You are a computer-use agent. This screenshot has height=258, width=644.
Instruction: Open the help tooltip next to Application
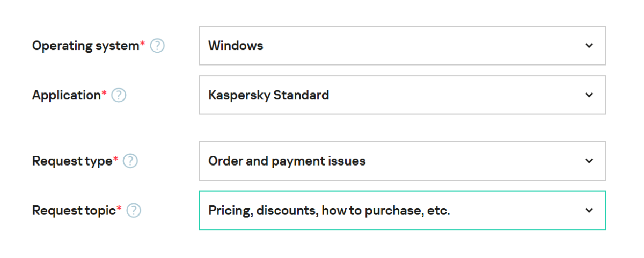(119, 95)
